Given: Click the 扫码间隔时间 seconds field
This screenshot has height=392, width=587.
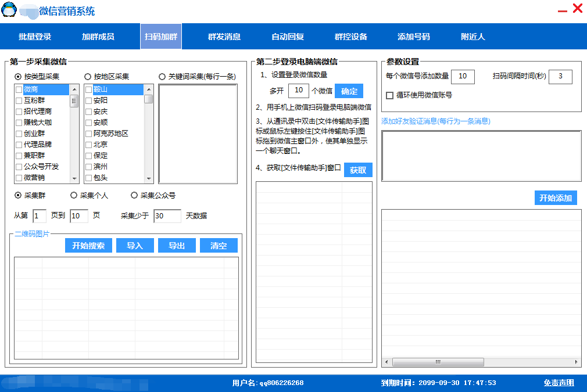Looking at the screenshot, I should (560, 77).
